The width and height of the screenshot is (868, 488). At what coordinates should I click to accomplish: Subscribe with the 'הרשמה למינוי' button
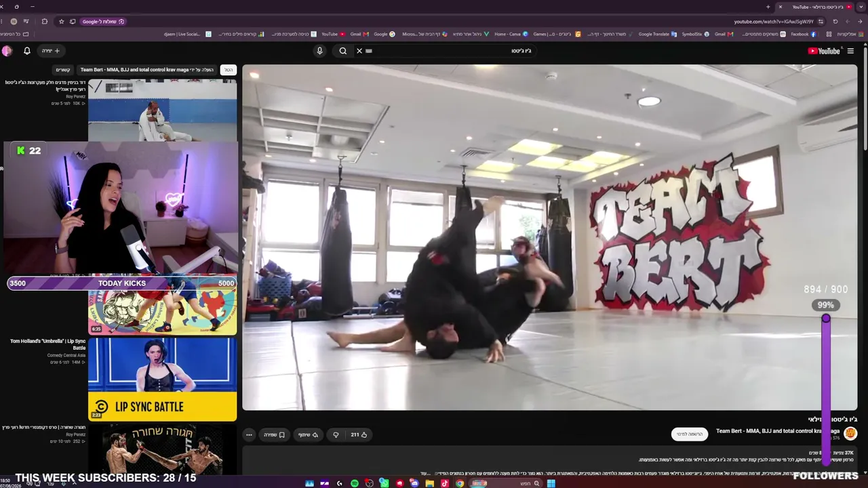coord(690,434)
